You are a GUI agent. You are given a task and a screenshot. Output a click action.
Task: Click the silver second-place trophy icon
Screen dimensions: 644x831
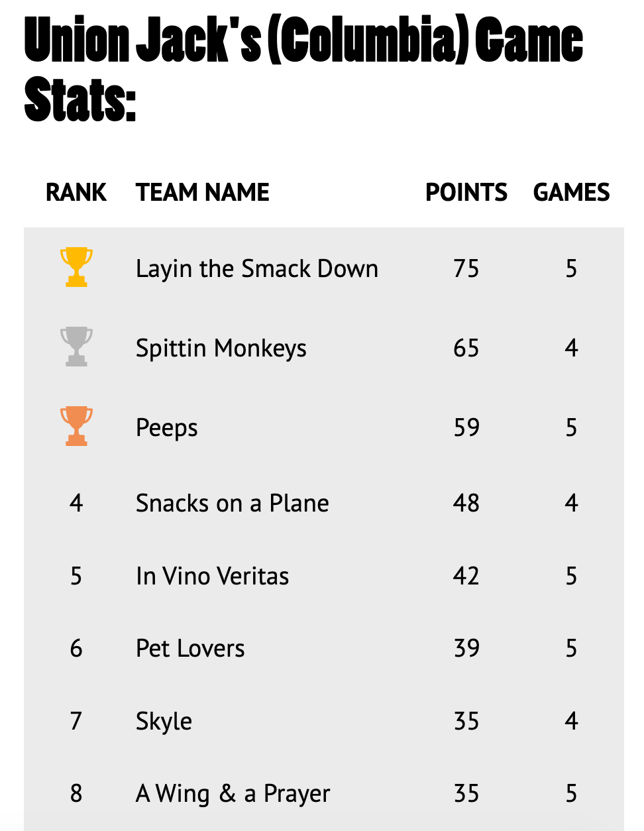[76, 347]
